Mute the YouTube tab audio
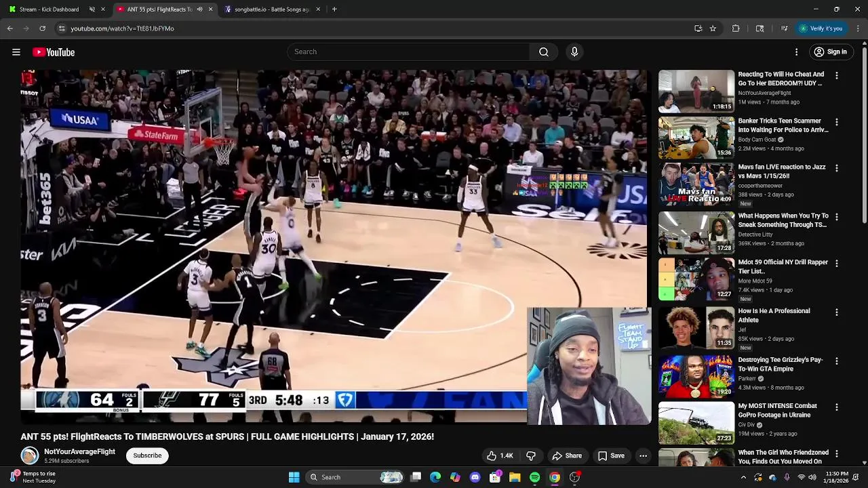The height and width of the screenshot is (488, 868). pos(199,9)
